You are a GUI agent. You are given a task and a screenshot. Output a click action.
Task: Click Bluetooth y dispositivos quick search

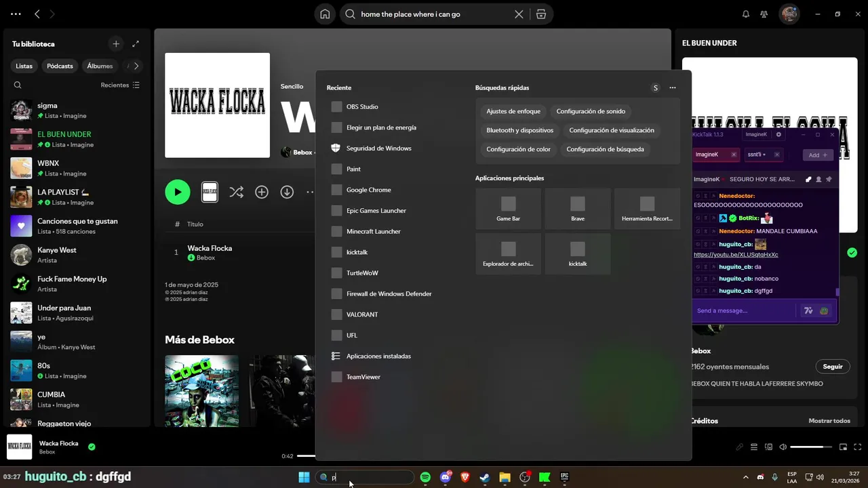pyautogui.click(x=519, y=130)
